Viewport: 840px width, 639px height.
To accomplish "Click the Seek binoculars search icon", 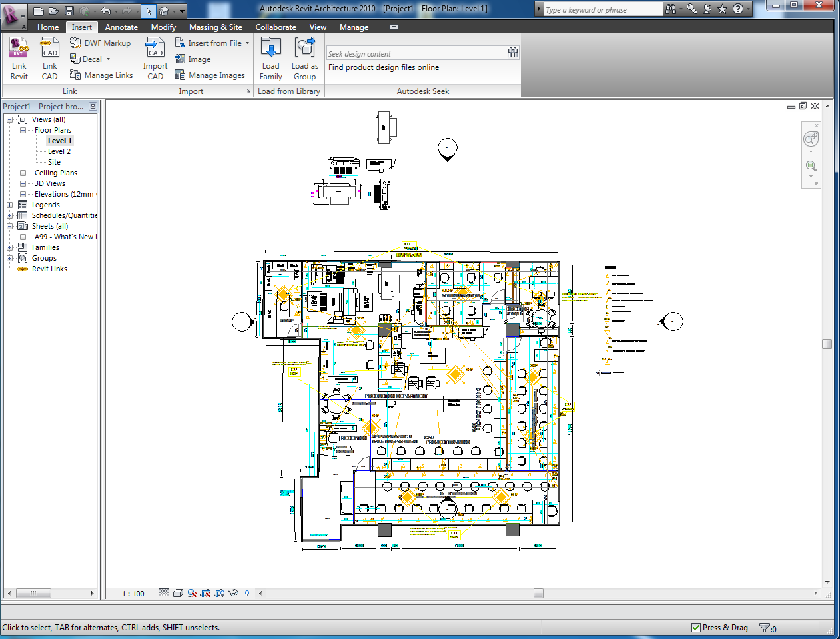I will point(513,53).
